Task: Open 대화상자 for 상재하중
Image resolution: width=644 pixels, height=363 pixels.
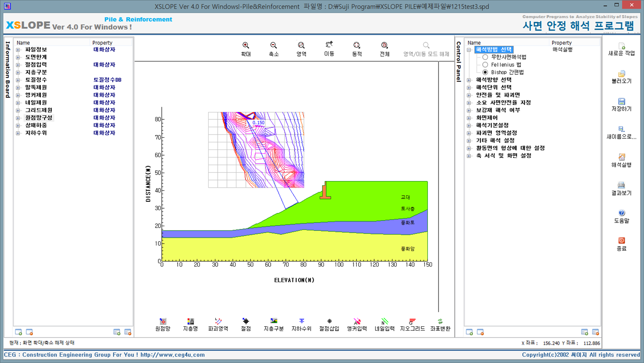Action: (104, 126)
